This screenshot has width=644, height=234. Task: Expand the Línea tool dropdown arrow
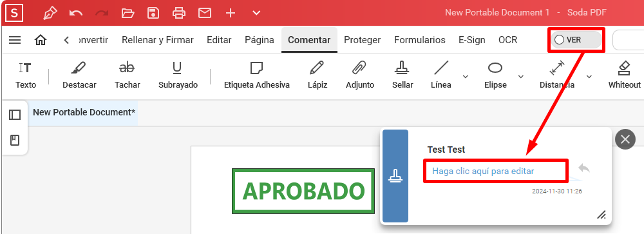(466, 77)
